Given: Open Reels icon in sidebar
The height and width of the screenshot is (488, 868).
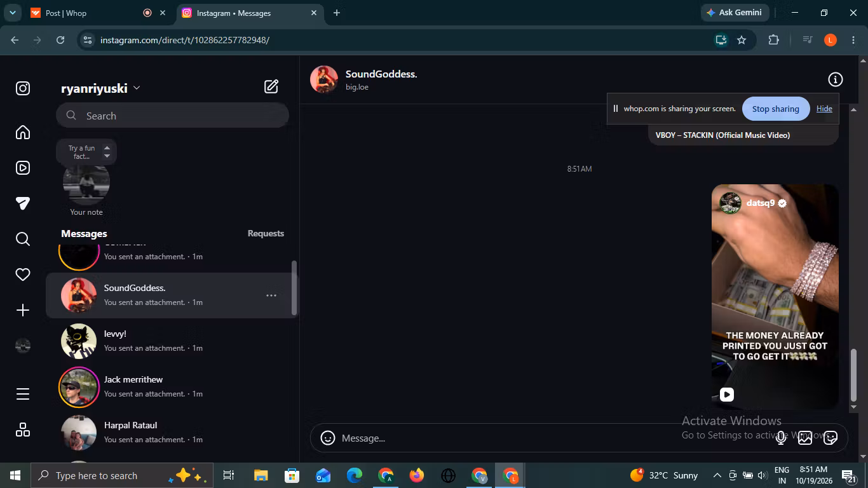Looking at the screenshot, I should coord(23,168).
